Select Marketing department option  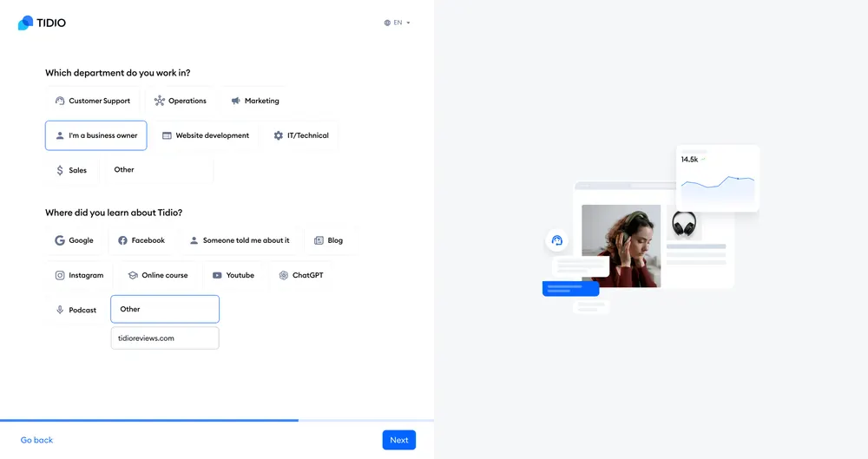[x=254, y=101]
